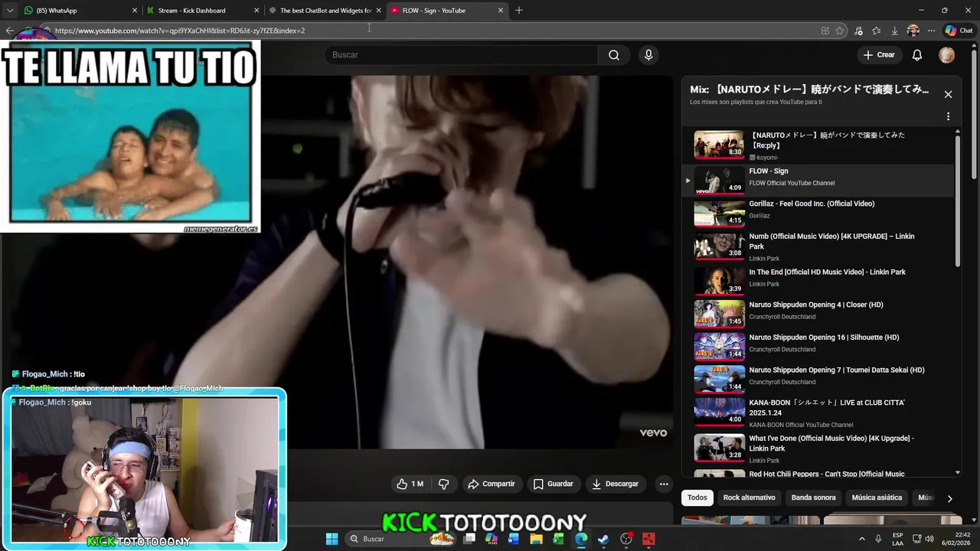Open the favorites list icon in toolbar
980x551 pixels.
877,31
